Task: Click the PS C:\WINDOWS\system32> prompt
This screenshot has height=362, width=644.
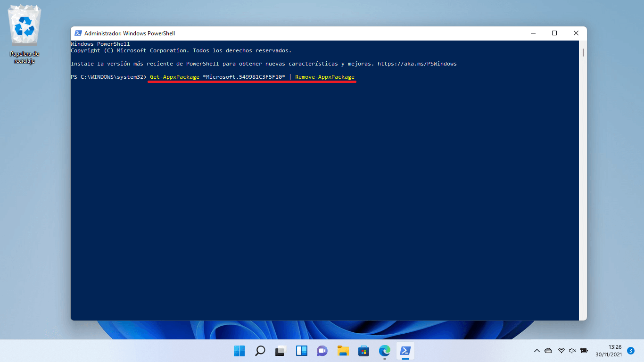Action: (108, 77)
